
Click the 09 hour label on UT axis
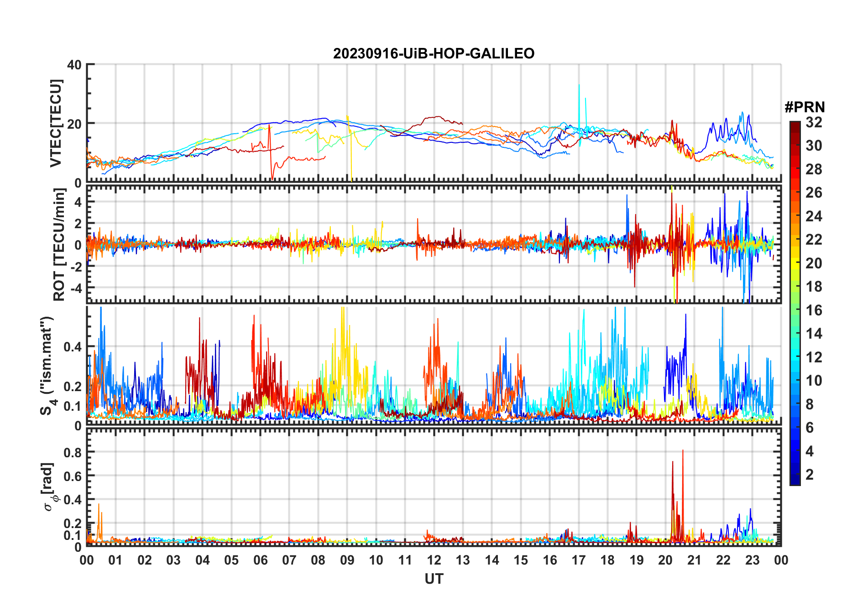347,560
